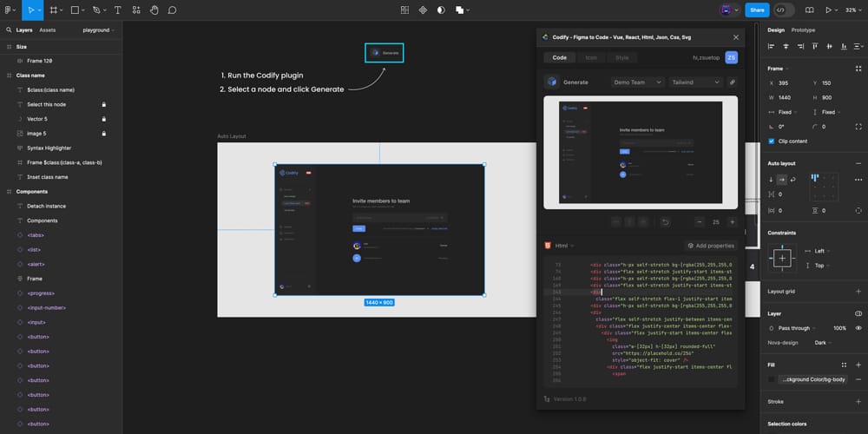Toggle the Clip content checkbox
This screenshot has width=868, height=434.
[771, 141]
